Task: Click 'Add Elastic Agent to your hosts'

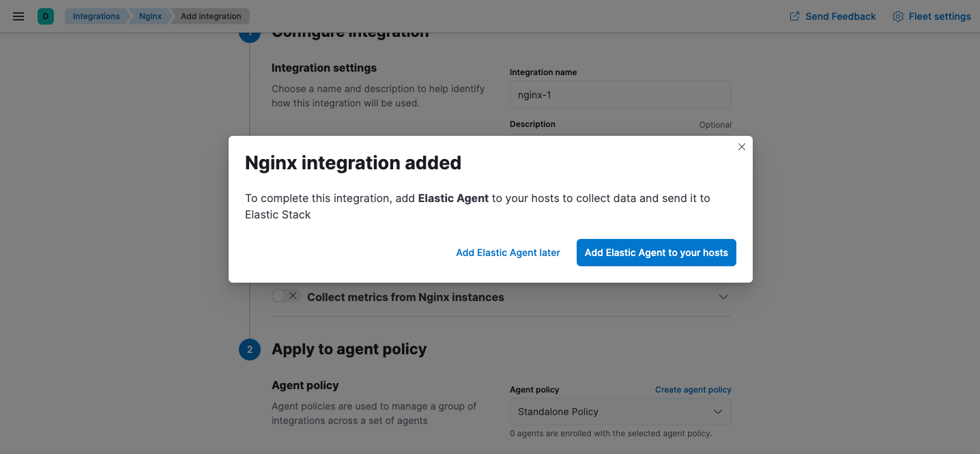Action: click(x=656, y=252)
